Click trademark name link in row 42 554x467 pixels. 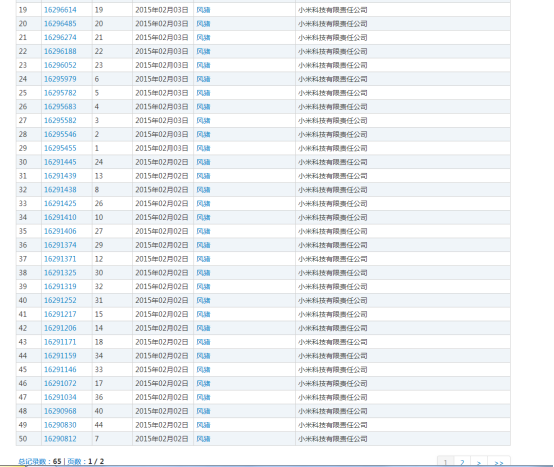[203, 328]
